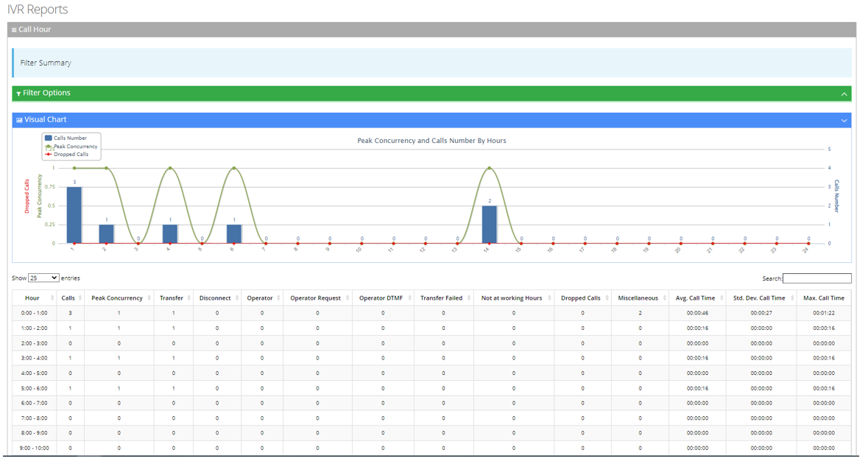Click the hamburger icon in Call Hour header
This screenshot has width=868, height=464.
(14, 30)
